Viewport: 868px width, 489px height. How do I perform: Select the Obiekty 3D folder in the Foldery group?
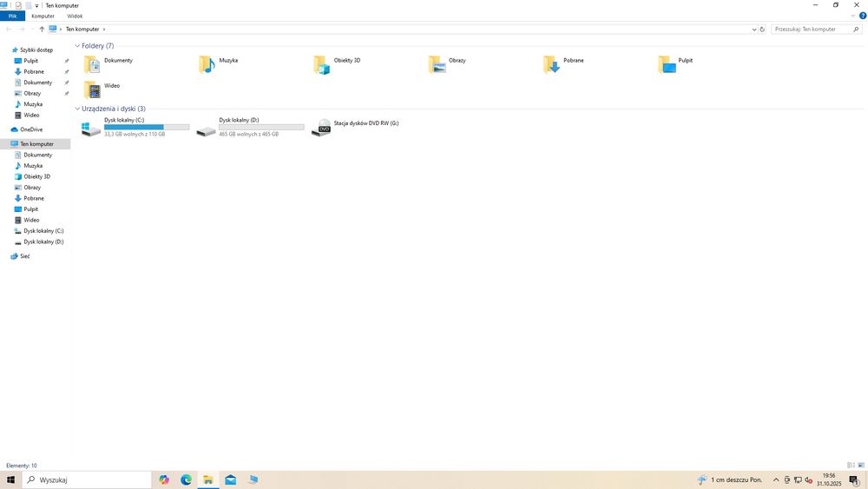[337, 63]
